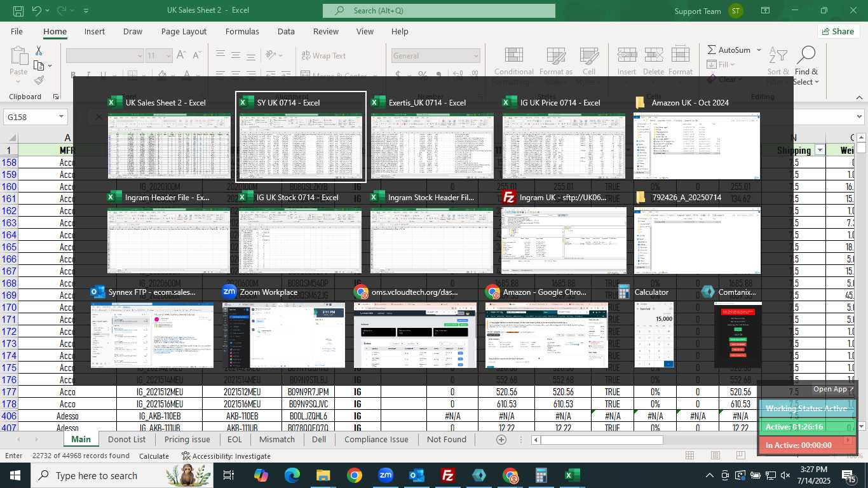Open the font size dropdown
868x488 pixels.
pos(168,56)
